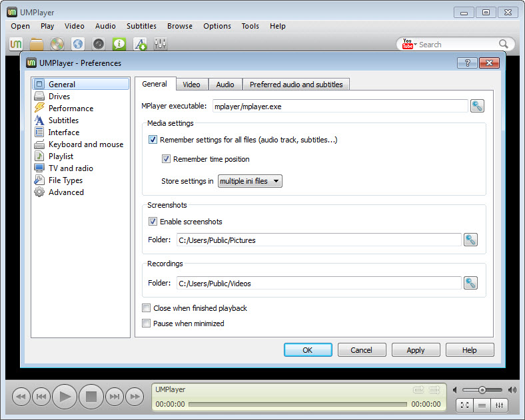
Task: Click the previous track button
Action: pyautogui.click(x=41, y=397)
